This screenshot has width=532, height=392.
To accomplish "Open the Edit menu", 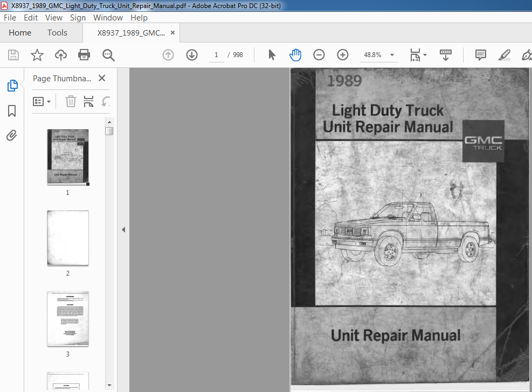I will click(x=31, y=18).
